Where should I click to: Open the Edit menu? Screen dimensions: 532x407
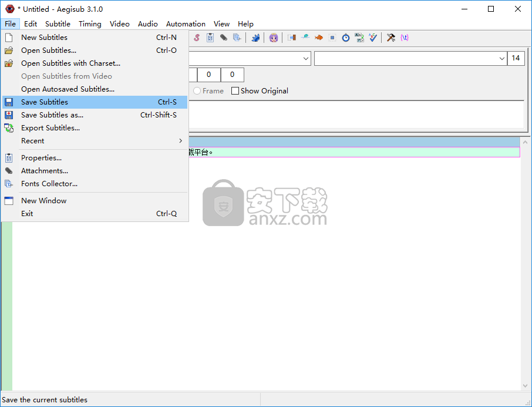point(31,23)
